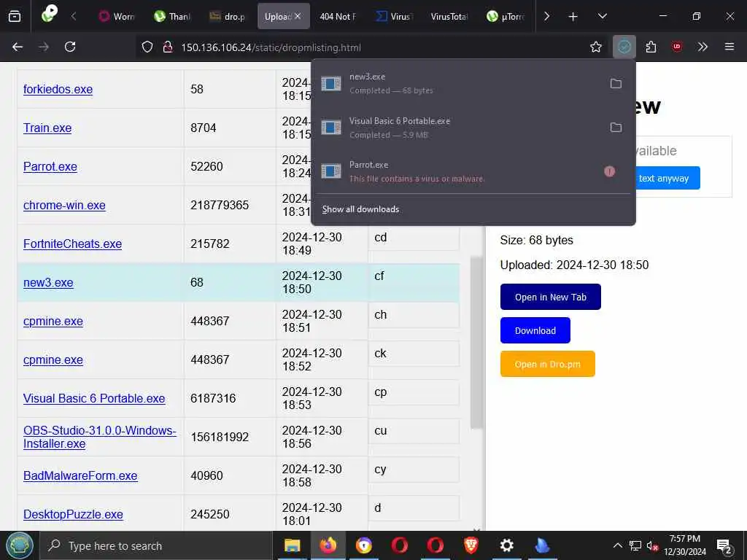Click the Type here to search box
747x560 pixels.
(x=155, y=546)
